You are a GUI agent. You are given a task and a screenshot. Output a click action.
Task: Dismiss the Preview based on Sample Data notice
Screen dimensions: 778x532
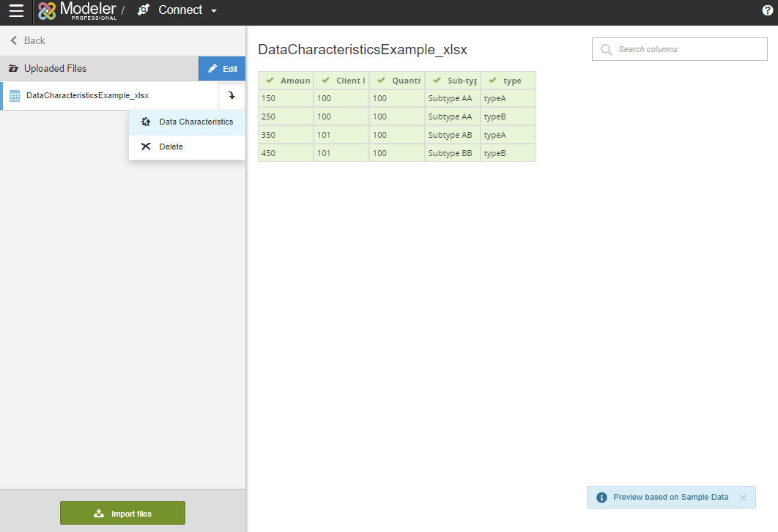pos(743,498)
